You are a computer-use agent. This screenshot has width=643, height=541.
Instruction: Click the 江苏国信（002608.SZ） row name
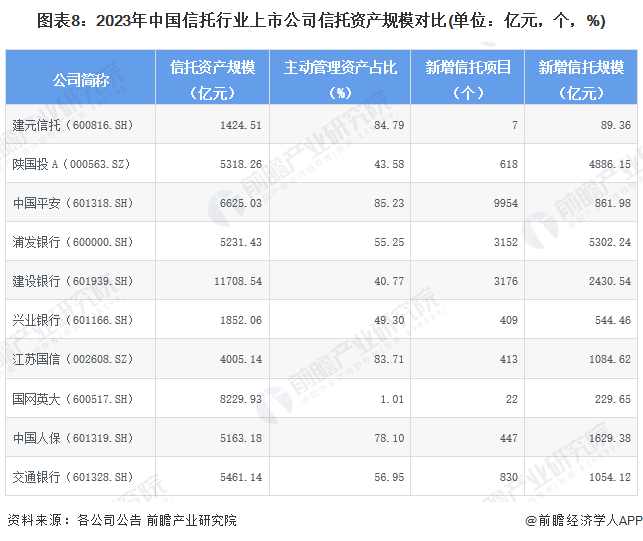click(73, 359)
